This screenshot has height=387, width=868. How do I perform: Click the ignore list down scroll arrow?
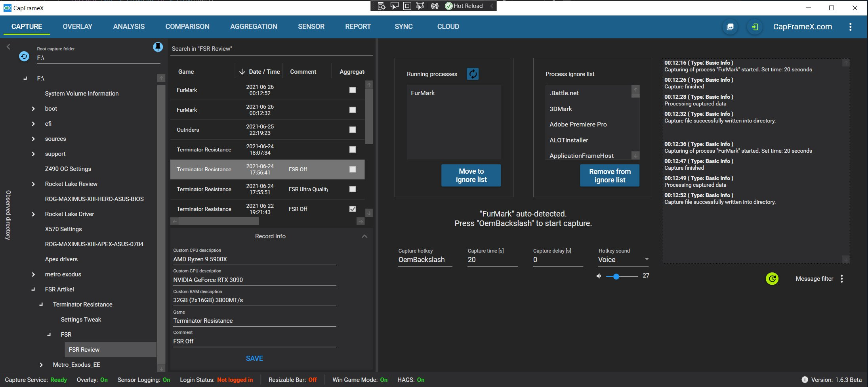(x=635, y=155)
